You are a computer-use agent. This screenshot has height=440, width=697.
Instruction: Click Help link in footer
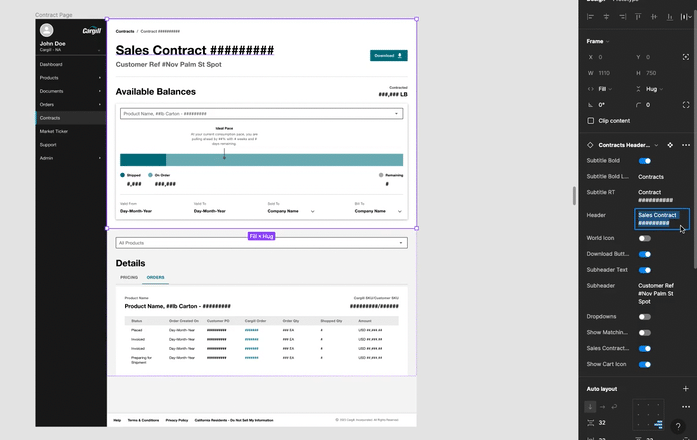[x=117, y=420]
